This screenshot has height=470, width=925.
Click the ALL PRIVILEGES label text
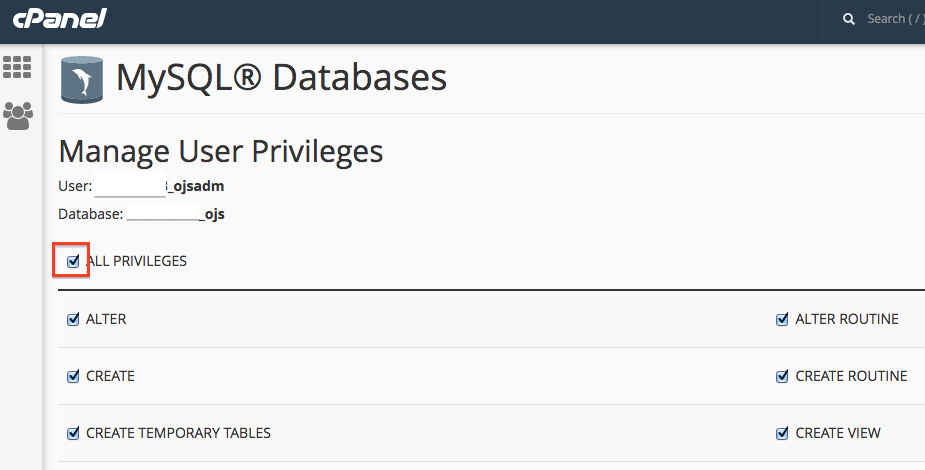pos(136,261)
